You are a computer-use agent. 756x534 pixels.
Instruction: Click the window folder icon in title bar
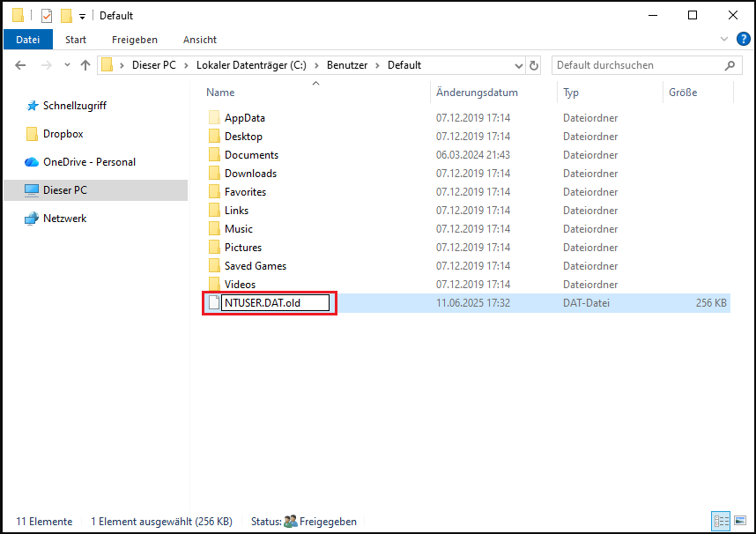pyautogui.click(x=18, y=16)
